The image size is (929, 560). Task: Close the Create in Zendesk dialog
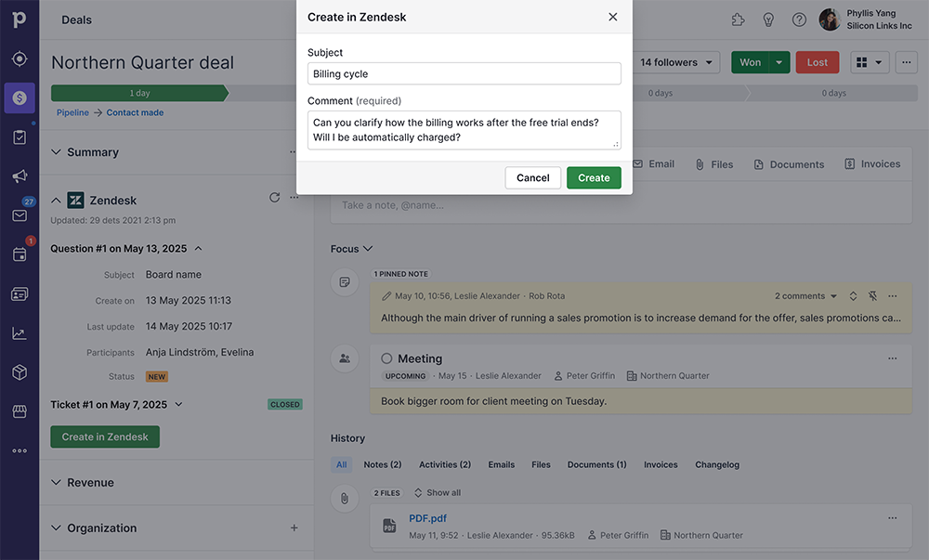click(x=612, y=17)
